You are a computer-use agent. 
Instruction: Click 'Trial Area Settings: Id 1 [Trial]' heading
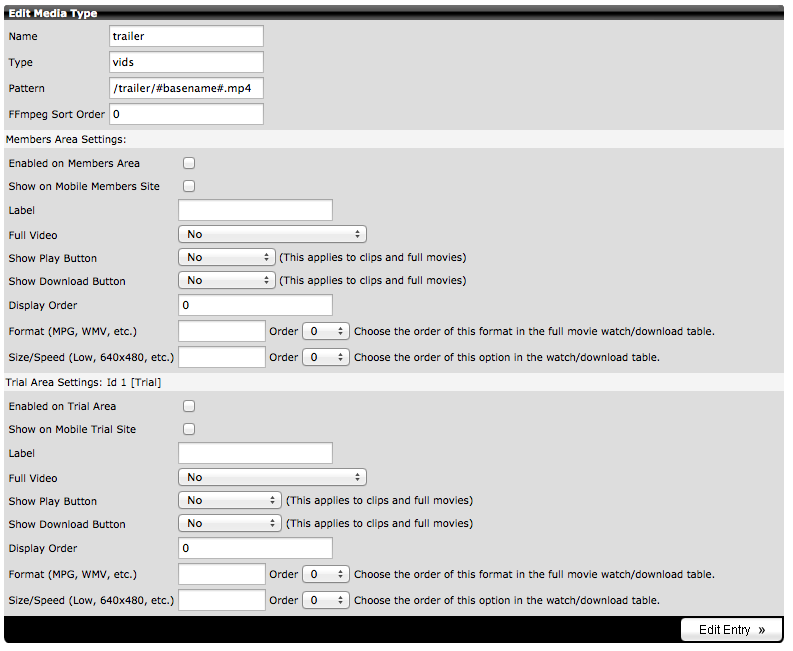(83, 383)
